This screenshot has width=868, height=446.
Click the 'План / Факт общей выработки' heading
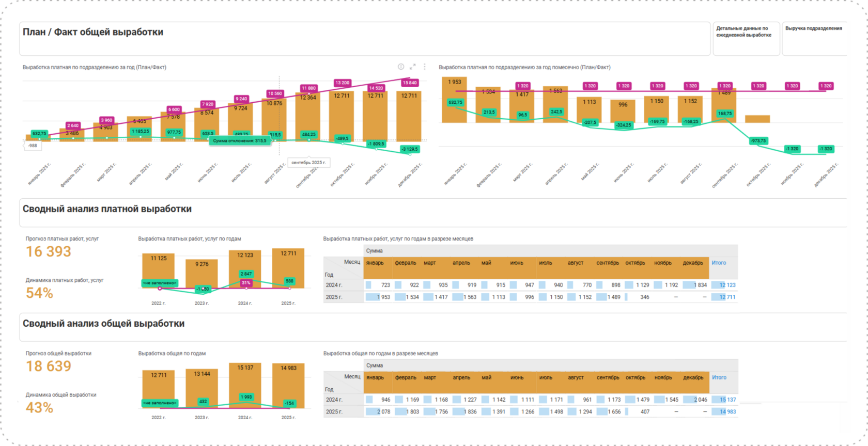[x=93, y=32]
